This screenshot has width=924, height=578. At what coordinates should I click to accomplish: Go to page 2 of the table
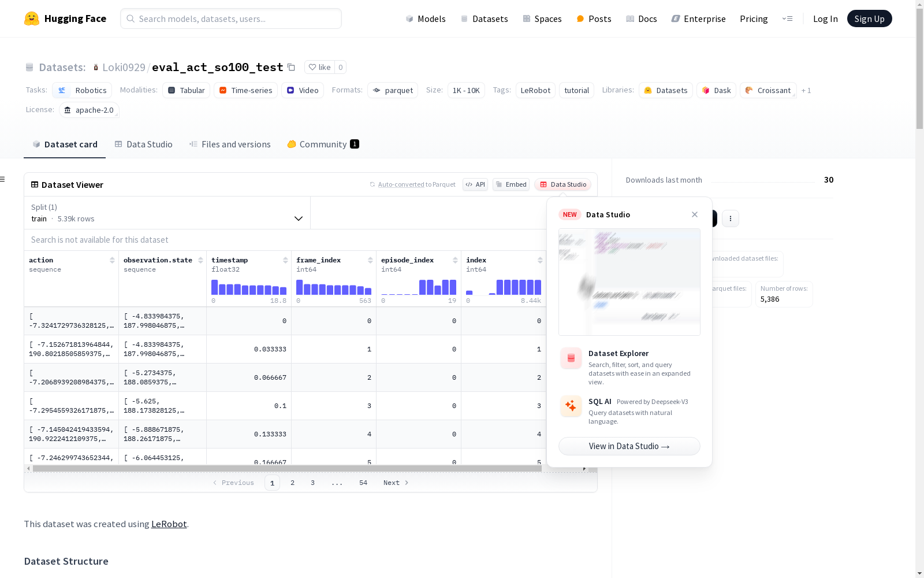[x=293, y=483]
